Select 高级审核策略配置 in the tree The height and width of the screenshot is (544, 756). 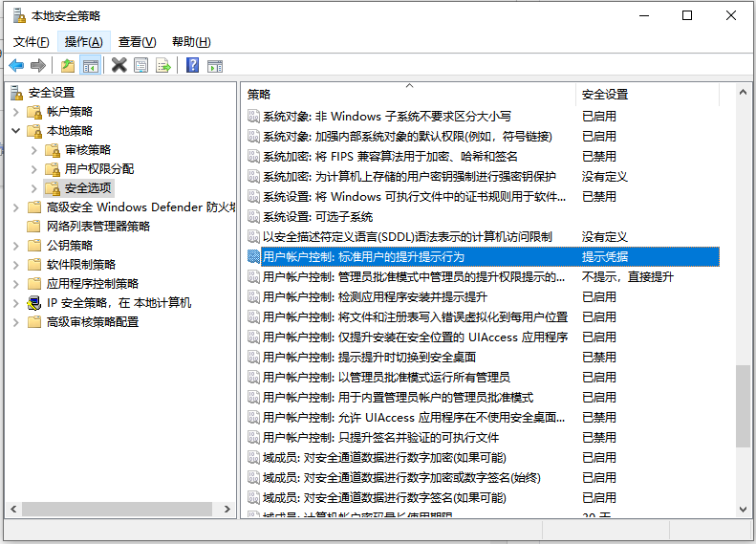click(93, 321)
